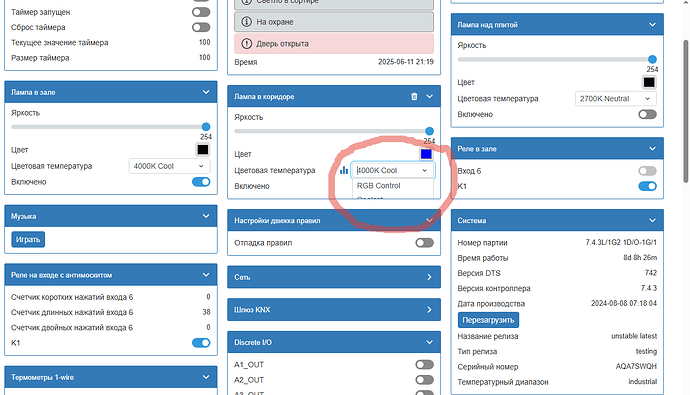Open the Дверь открыта alert row
Screen dimensions: 690x395
pos(334,44)
